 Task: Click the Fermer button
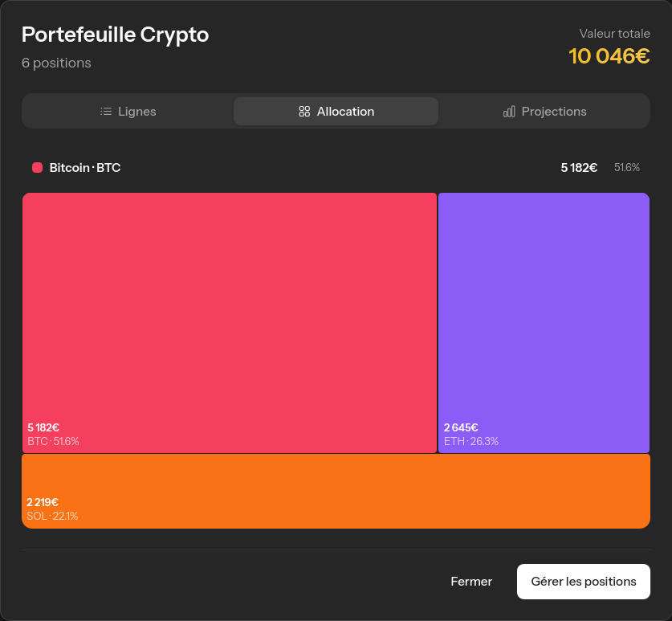(471, 581)
